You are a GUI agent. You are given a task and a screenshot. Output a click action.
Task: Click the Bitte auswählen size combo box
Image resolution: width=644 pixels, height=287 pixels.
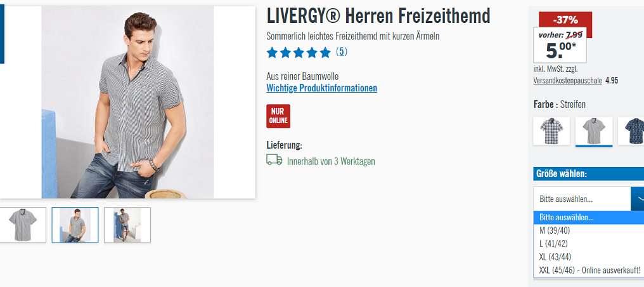pyautogui.click(x=589, y=199)
